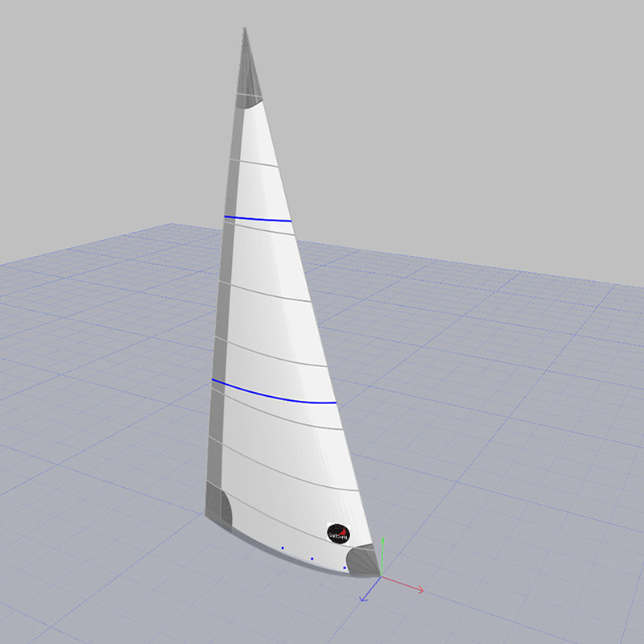The image size is (644, 644).
Task: Click the rightmost blue dot along the sail's bottom edge
Action: click(x=345, y=568)
